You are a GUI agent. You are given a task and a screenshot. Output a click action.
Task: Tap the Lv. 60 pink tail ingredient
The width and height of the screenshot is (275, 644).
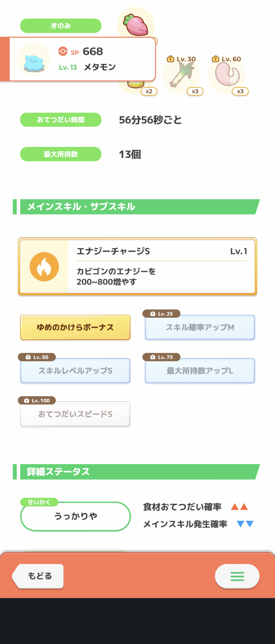point(227,74)
